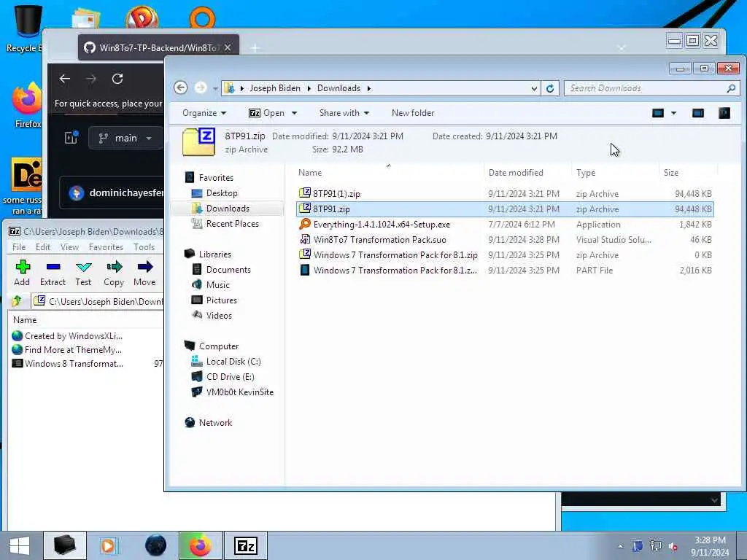This screenshot has height=560, width=747.
Task: Open the dropdown arrow beside Open
Action: (x=295, y=113)
